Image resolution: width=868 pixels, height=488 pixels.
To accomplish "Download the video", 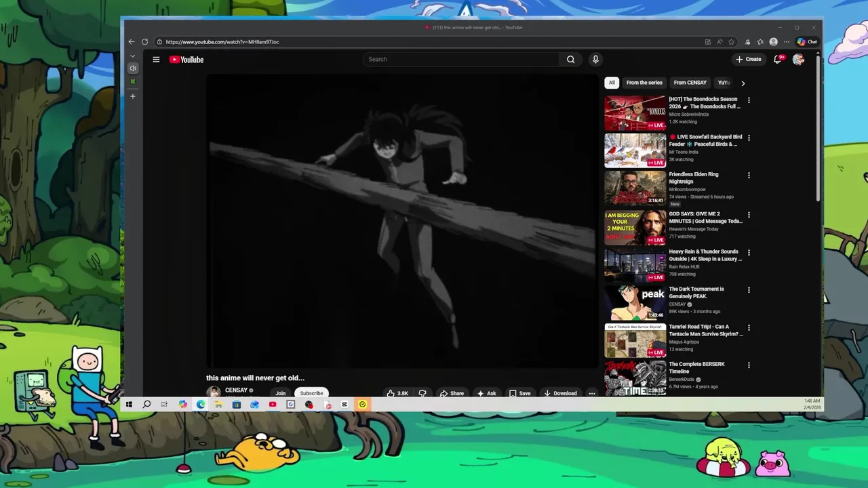I will point(559,393).
